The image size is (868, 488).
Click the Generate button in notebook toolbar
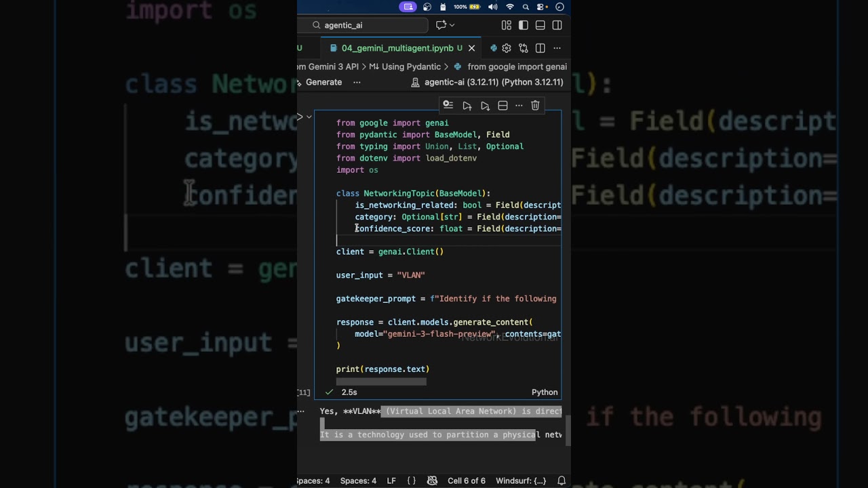point(320,82)
